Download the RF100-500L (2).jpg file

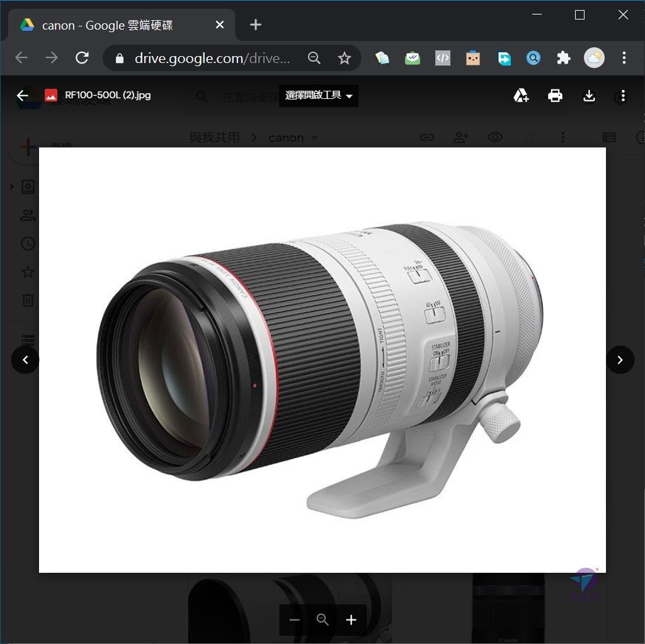(589, 96)
